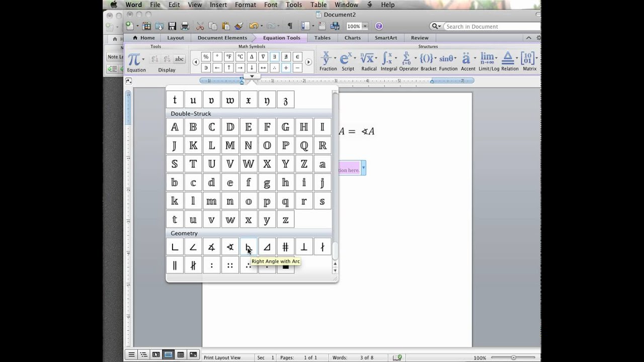The image size is (644, 362).
Task: Insert the Measured Angle symbol
Action: pos(212,247)
